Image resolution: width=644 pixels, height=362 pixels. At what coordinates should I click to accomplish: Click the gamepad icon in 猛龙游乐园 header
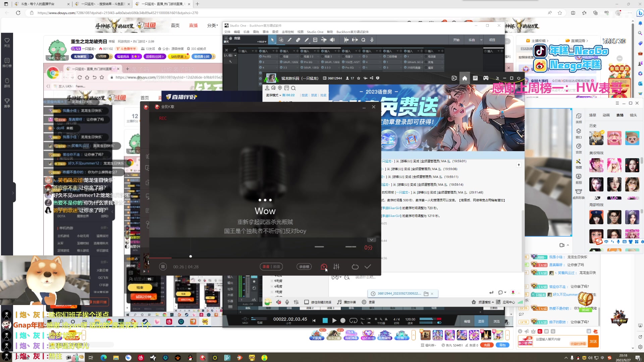tap(486, 78)
